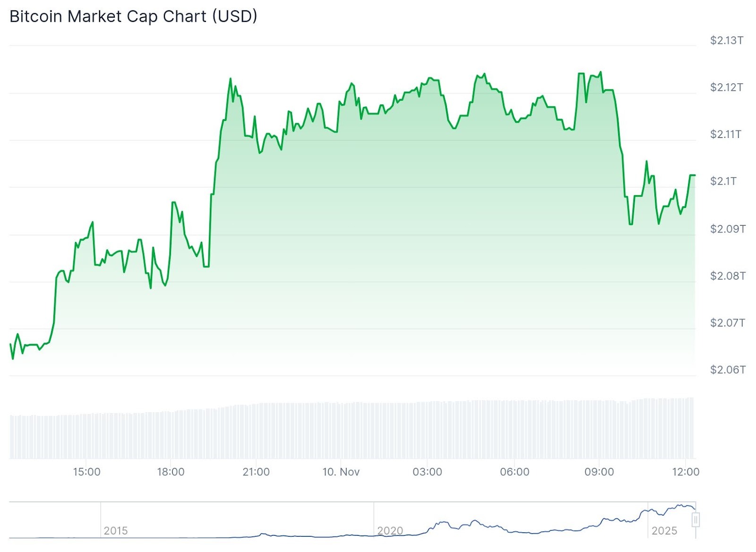Click the $2.1T price axis label
The image size is (756, 552).
coord(723,181)
